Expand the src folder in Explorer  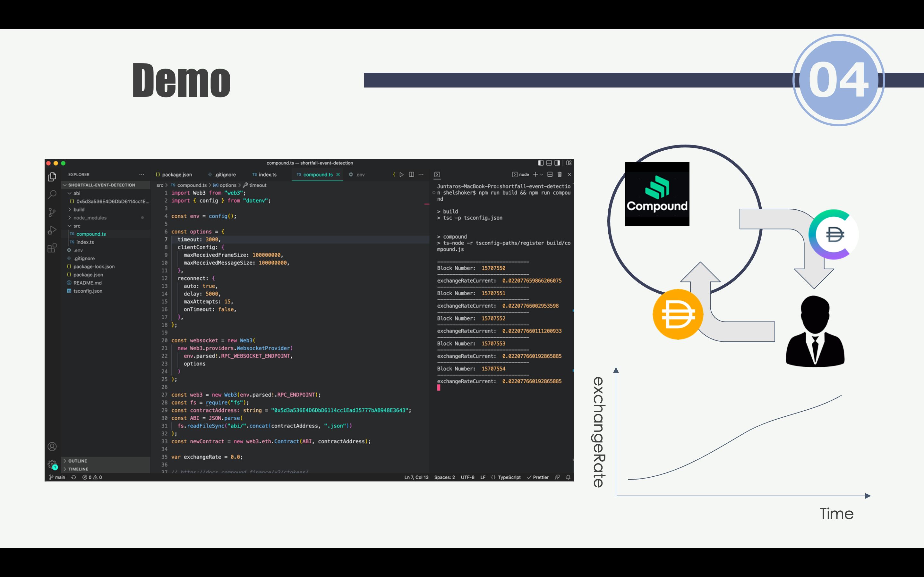tap(75, 226)
